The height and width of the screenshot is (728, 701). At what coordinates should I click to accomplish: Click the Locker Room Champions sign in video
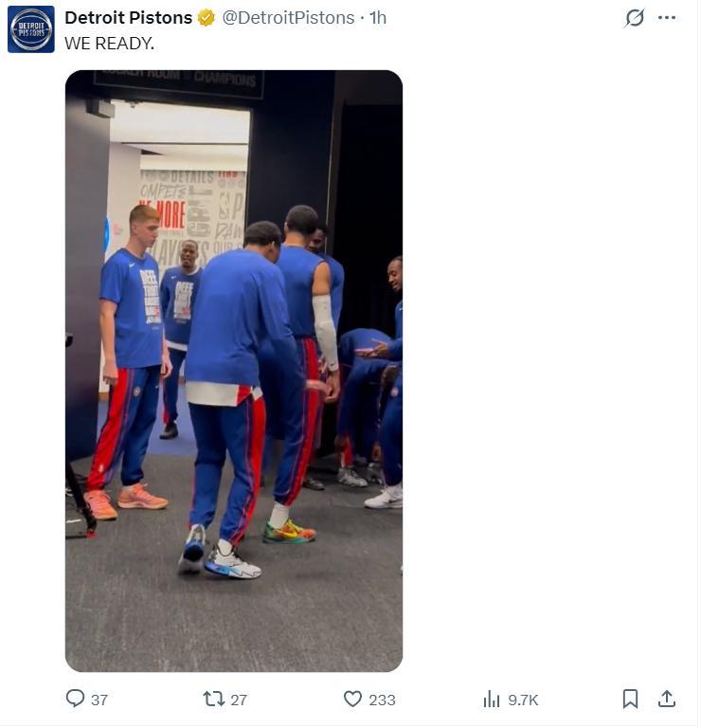click(x=179, y=82)
